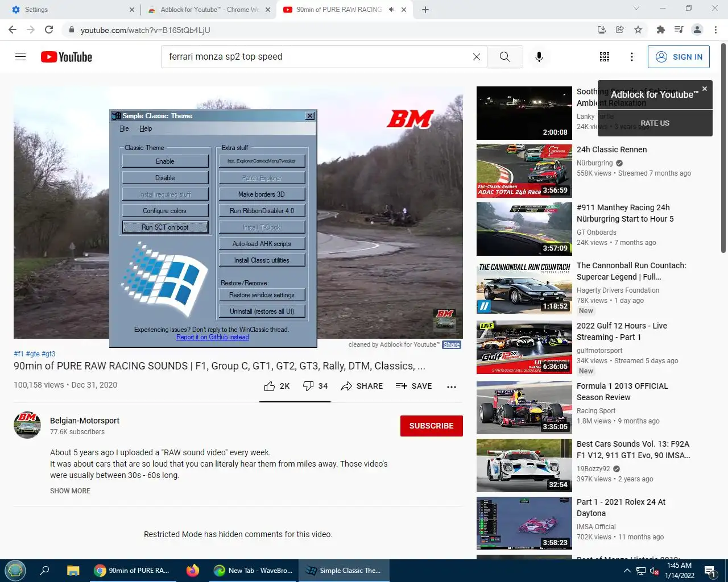Dismiss the Adblock for Youtube popup
Viewport: 728px width, 582px height.
(x=704, y=89)
